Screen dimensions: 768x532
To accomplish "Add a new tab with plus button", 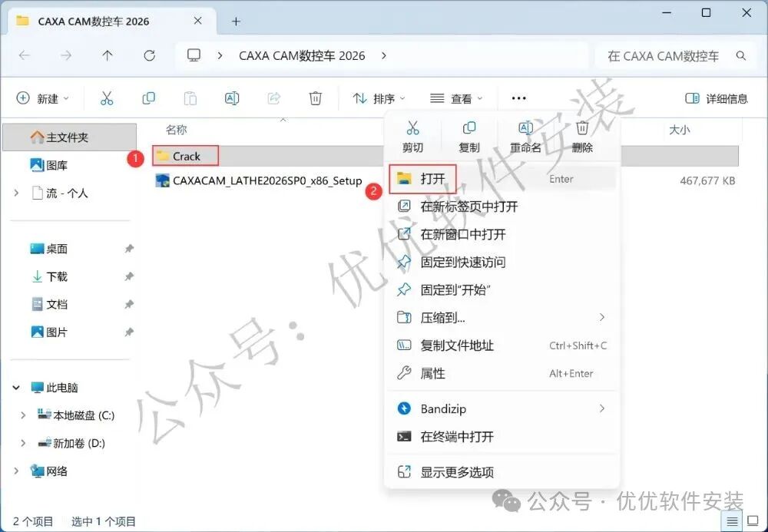I will point(236,21).
